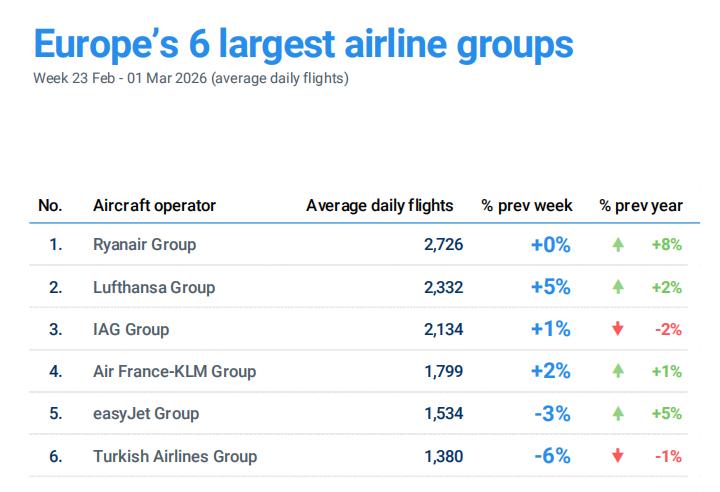Screen dimensions: 720x492
Task: Click the green up arrow for Ryanair Group
Action: (618, 245)
